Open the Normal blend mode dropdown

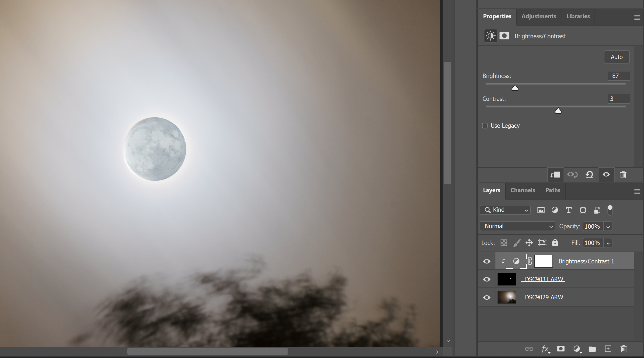click(x=517, y=226)
